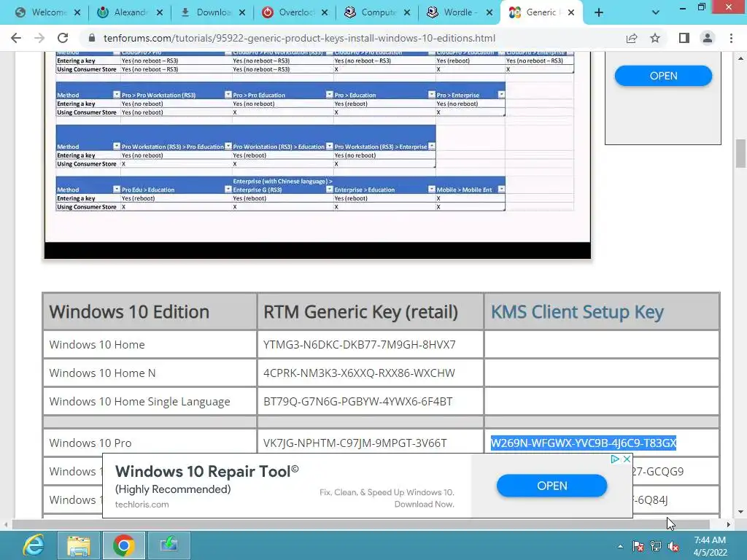Share this page via share icon
Screen dimensions: 747x560
tap(632, 38)
